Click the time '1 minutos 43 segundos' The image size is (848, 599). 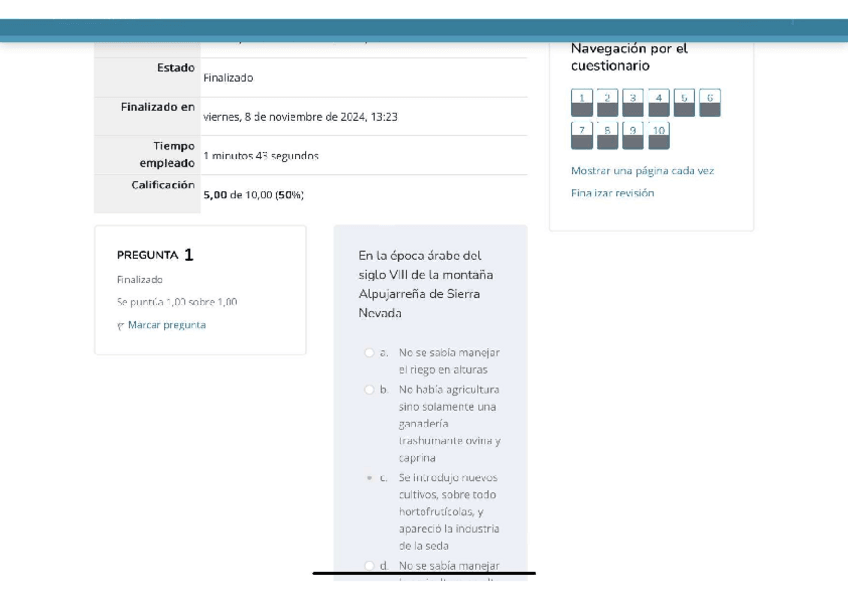[261, 156]
